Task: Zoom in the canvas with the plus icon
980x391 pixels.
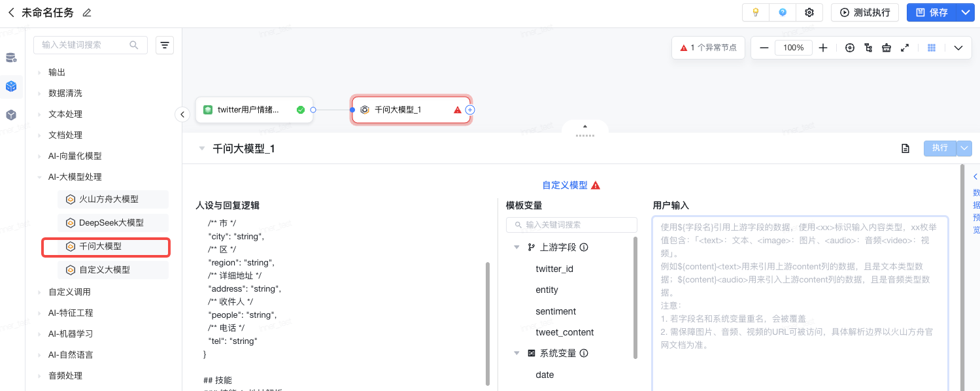Action: [823, 48]
